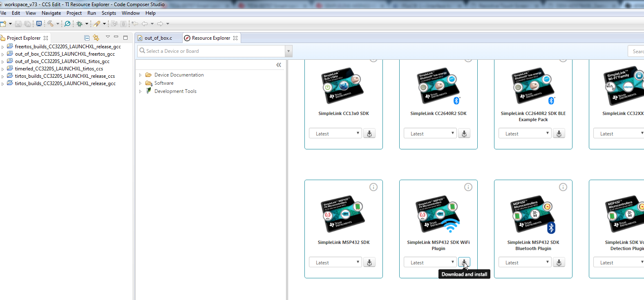644x300 pixels.
Task: Open the terminal monitor toolbar icon
Action: point(39,24)
